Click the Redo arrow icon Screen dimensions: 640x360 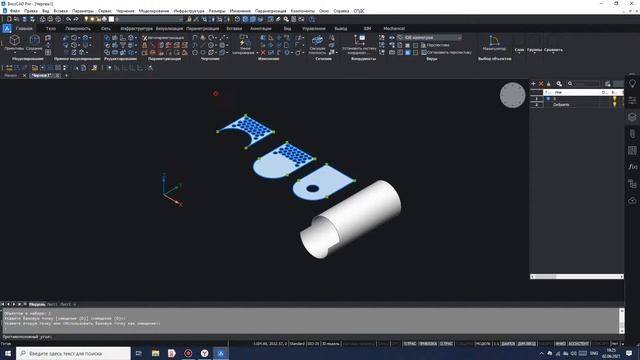point(76,19)
